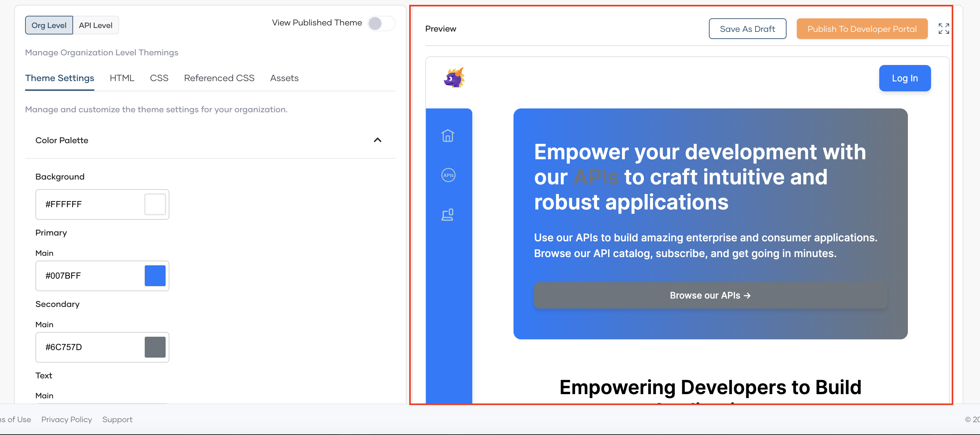Open the Home icon in preview sidebar

coord(448,136)
